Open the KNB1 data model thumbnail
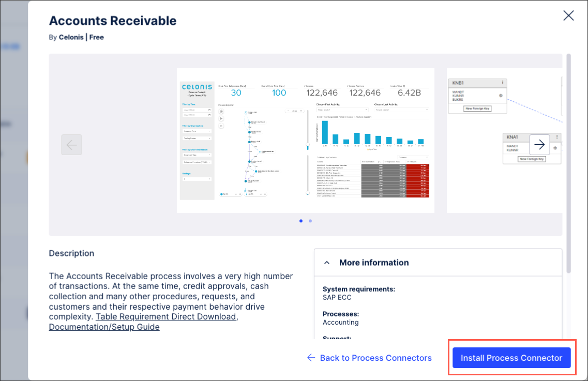 [504, 141]
